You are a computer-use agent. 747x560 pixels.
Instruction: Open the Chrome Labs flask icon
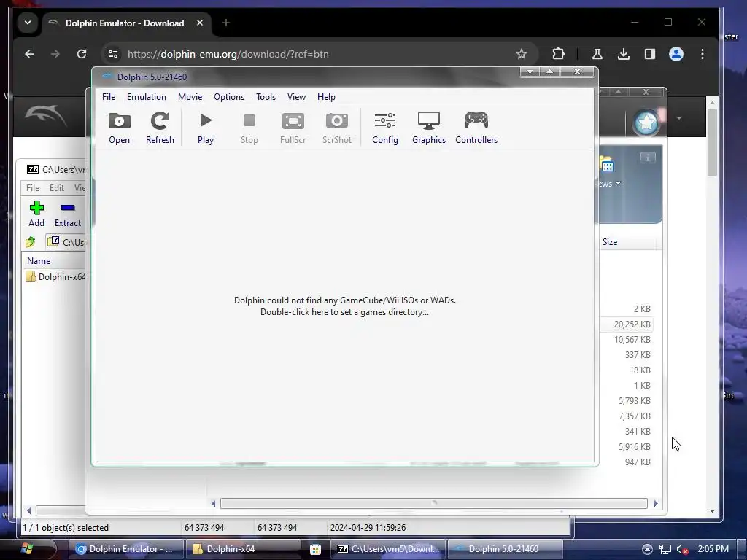pyautogui.click(x=597, y=54)
